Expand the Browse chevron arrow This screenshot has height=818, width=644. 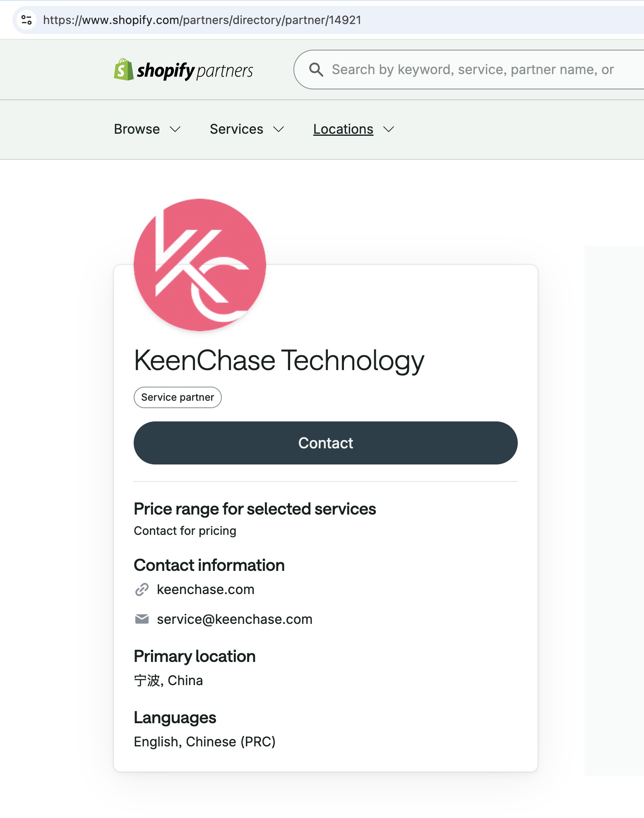click(x=175, y=130)
